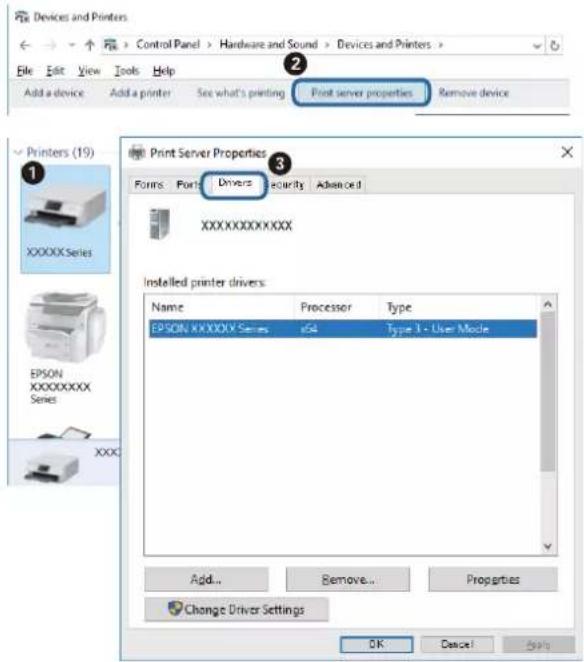Switch to the Advanced tab

(339, 185)
